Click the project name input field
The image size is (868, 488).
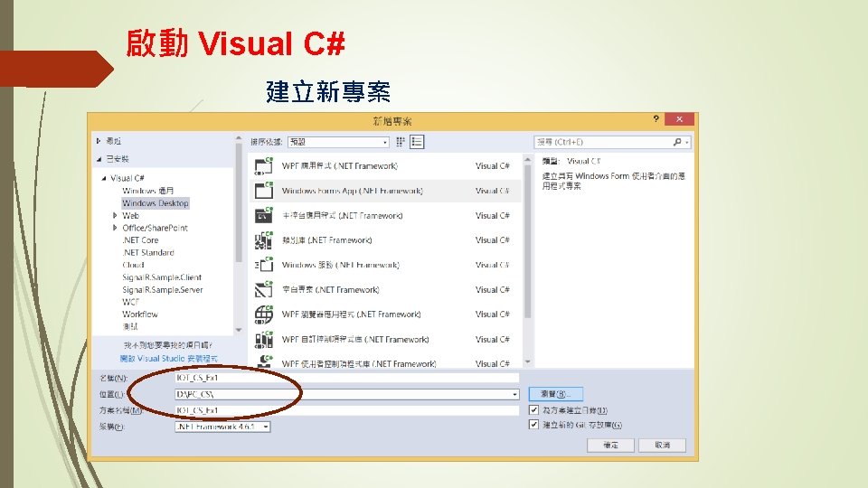click(x=346, y=378)
